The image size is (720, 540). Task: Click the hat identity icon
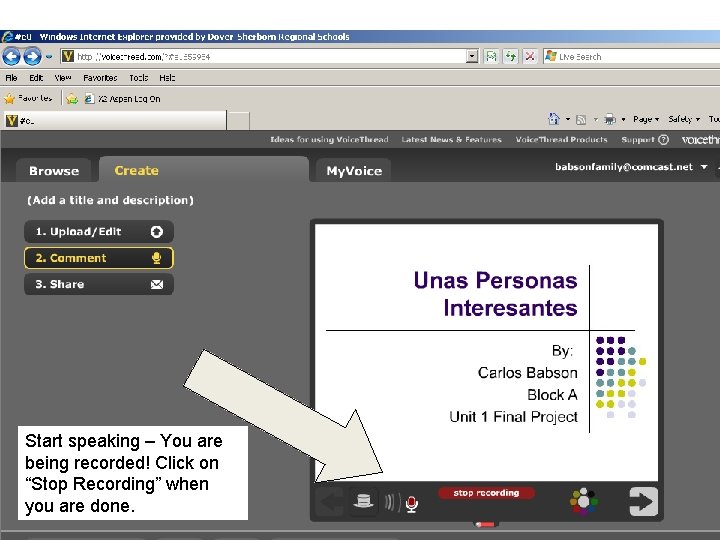click(363, 501)
